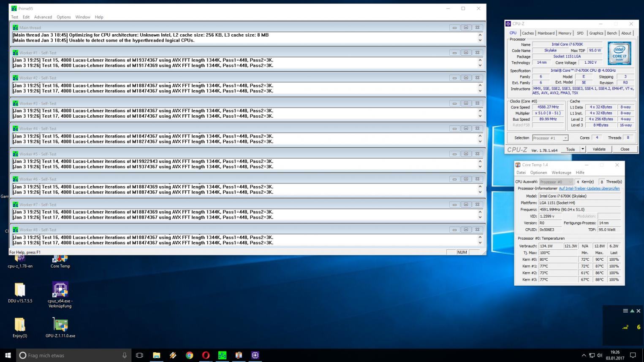The width and height of the screenshot is (644, 362).
Task: Open the Window menu in Prime95
Action: 83,17
